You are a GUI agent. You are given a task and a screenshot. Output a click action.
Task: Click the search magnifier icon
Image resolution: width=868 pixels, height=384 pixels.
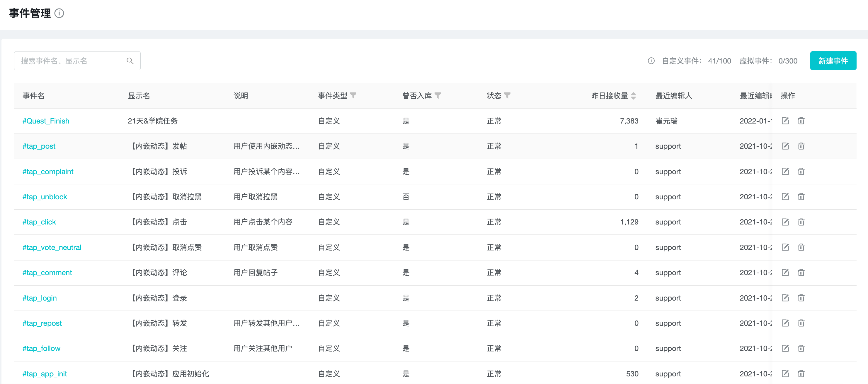(130, 61)
